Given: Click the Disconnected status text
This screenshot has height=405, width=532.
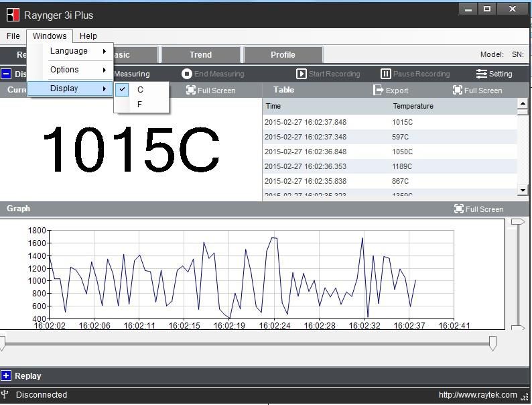Looking at the screenshot, I should [42, 394].
